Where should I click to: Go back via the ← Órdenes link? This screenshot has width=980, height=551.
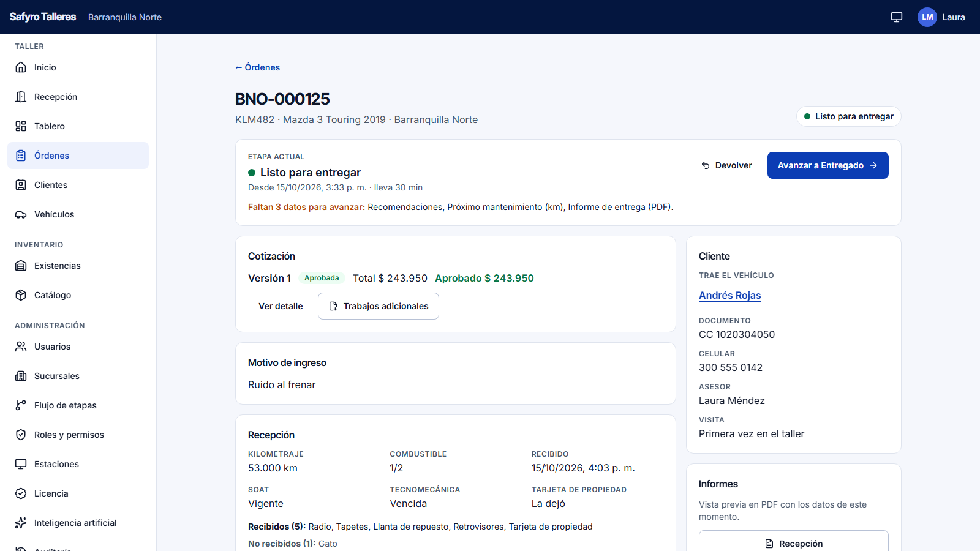(x=257, y=67)
